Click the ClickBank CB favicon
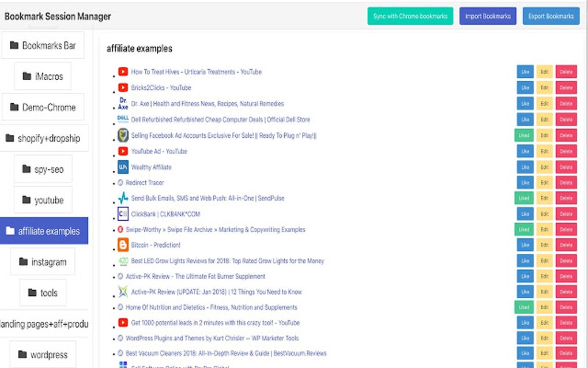 123,214
